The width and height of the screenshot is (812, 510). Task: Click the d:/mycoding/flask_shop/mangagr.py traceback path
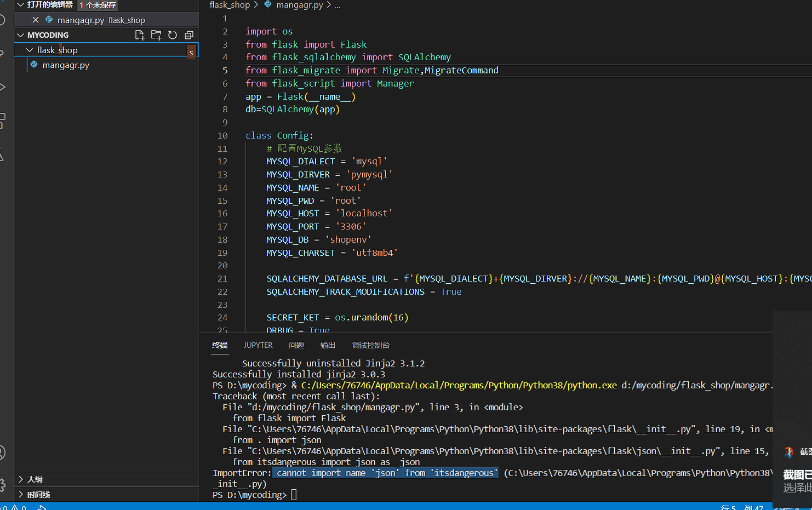[x=333, y=407]
